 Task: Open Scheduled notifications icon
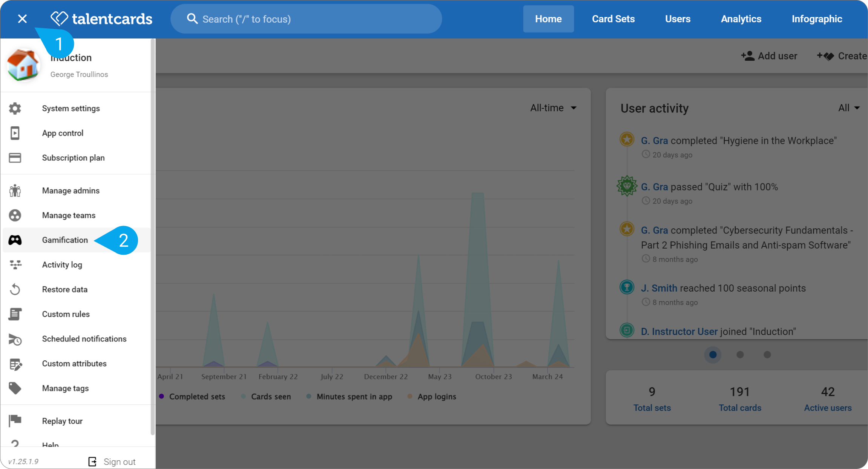tap(15, 339)
